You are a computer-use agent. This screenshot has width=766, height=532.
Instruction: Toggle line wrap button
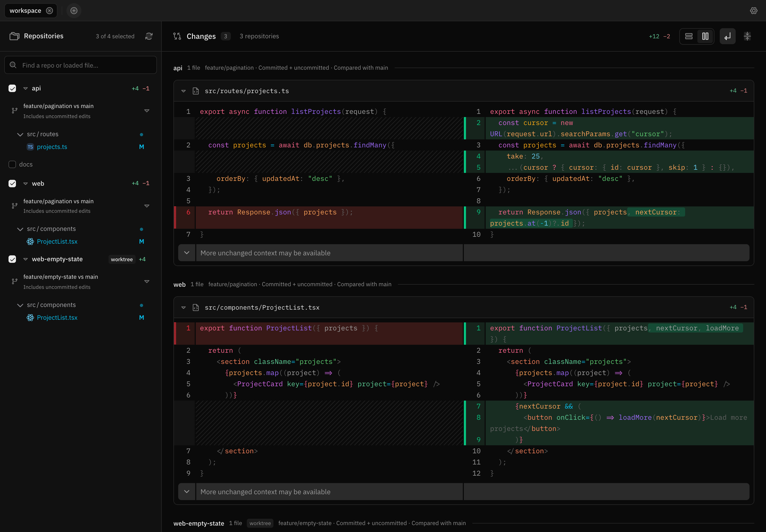[x=728, y=36]
